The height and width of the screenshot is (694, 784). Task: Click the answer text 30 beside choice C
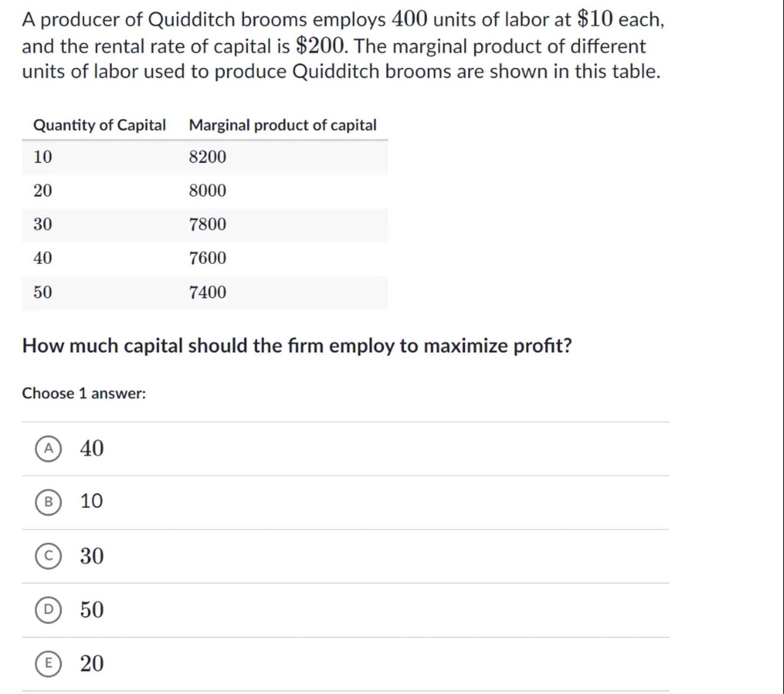coord(91,556)
